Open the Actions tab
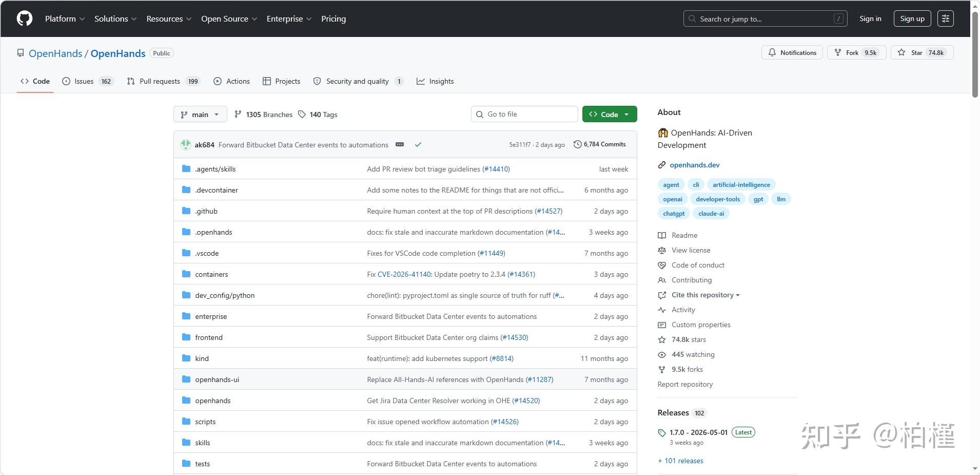The height and width of the screenshot is (475, 980). [232, 81]
